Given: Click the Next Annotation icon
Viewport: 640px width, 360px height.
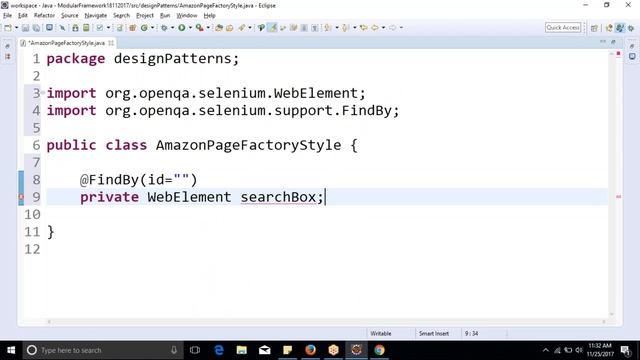Looking at the screenshot, I should click(328, 28).
